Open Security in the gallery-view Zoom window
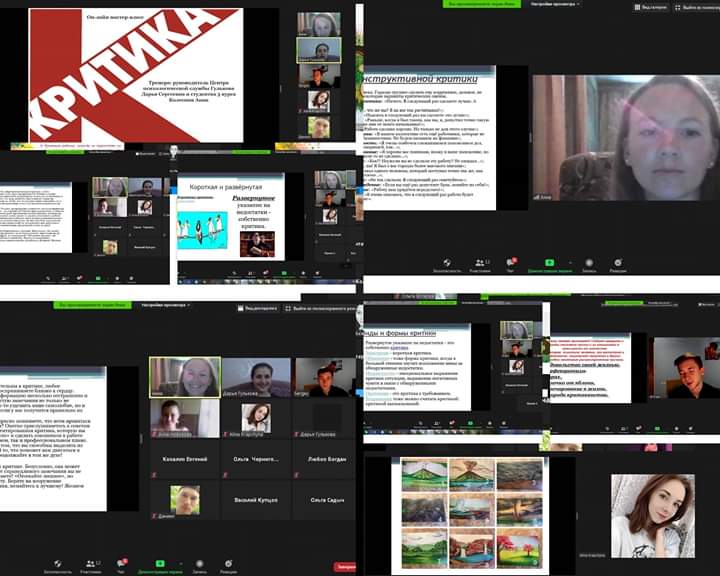Screen dimensions: 720x576 [58, 563]
